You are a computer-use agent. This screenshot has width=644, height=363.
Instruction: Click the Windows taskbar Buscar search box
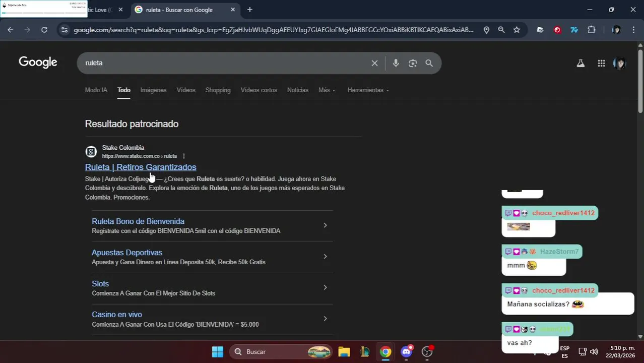pos(281,351)
